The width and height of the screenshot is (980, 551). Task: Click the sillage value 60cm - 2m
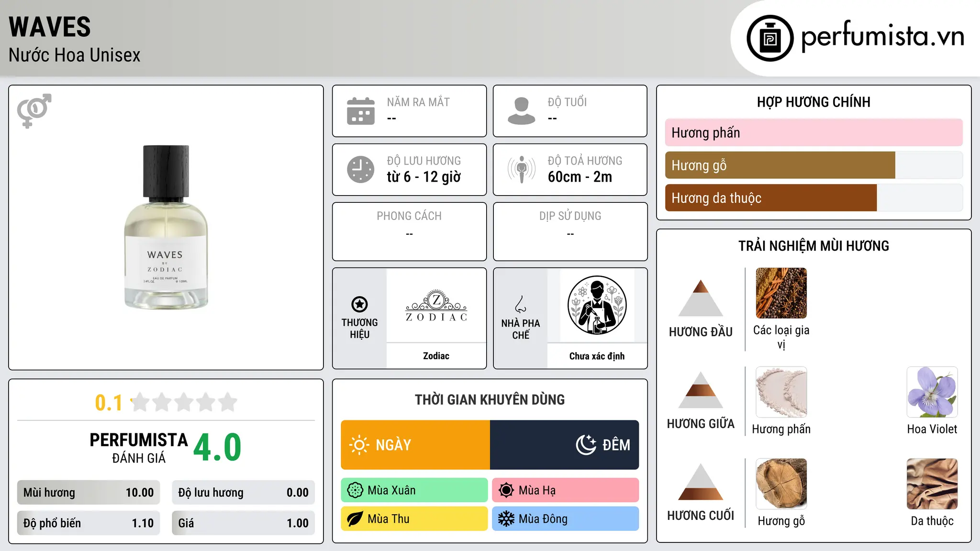point(580,177)
